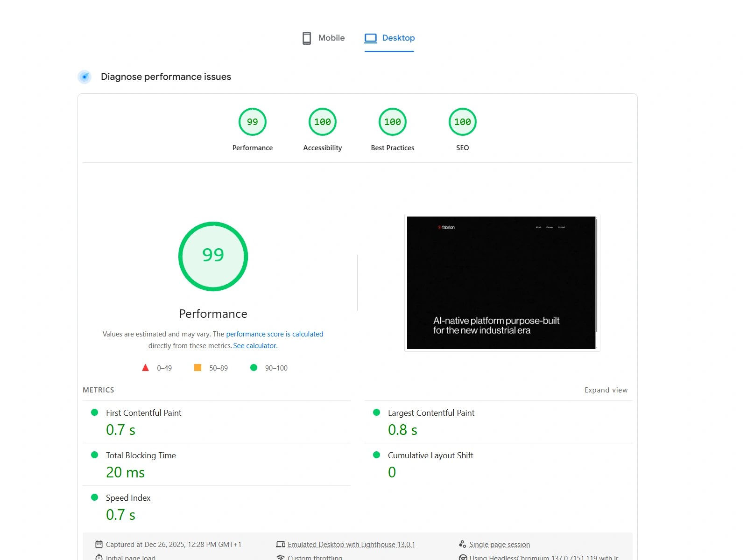Open the "Single page session" details
Screen dimensions: 747x560
pos(500,545)
